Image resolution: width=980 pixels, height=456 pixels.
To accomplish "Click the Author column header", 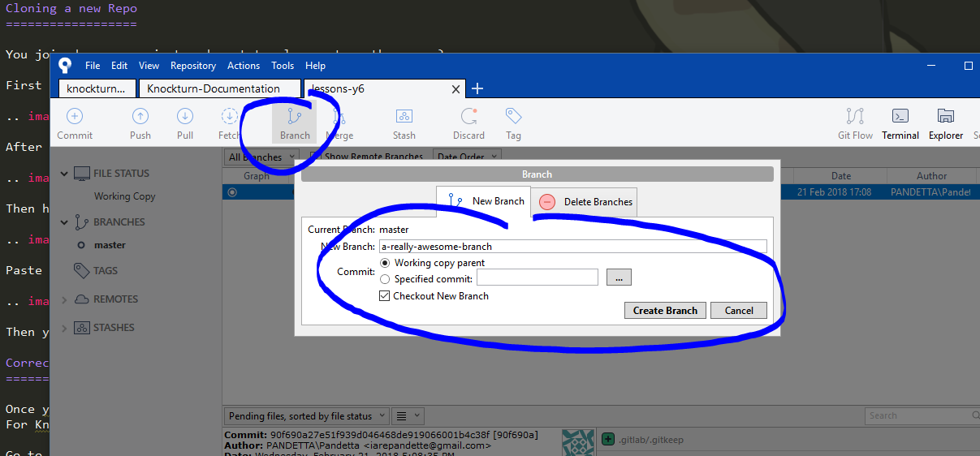I will (932, 175).
